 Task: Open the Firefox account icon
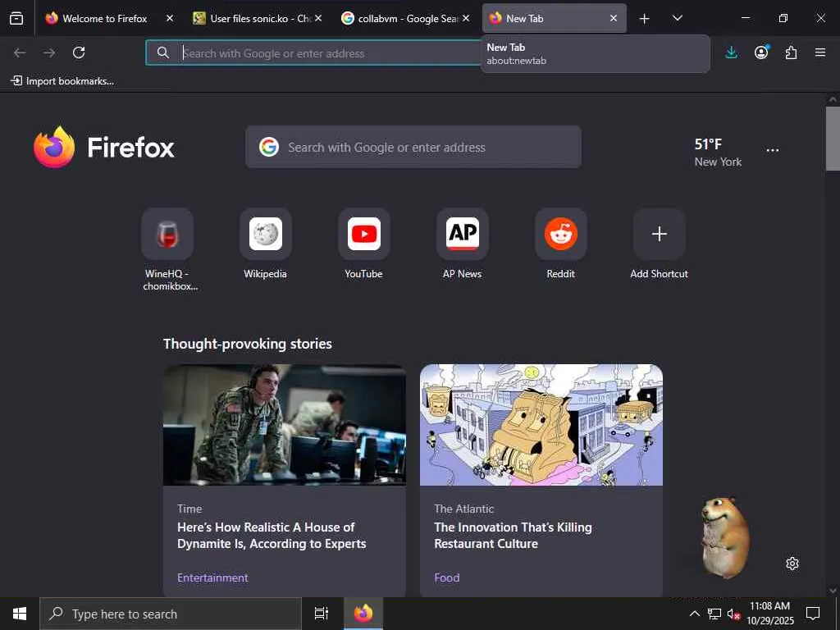(x=761, y=52)
